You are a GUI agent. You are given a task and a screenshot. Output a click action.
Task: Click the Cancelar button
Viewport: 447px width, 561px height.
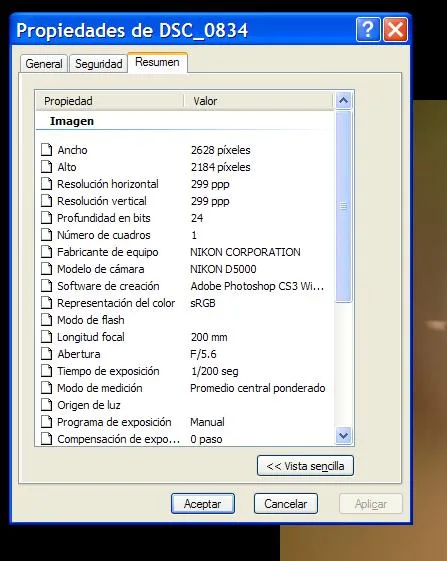(286, 503)
